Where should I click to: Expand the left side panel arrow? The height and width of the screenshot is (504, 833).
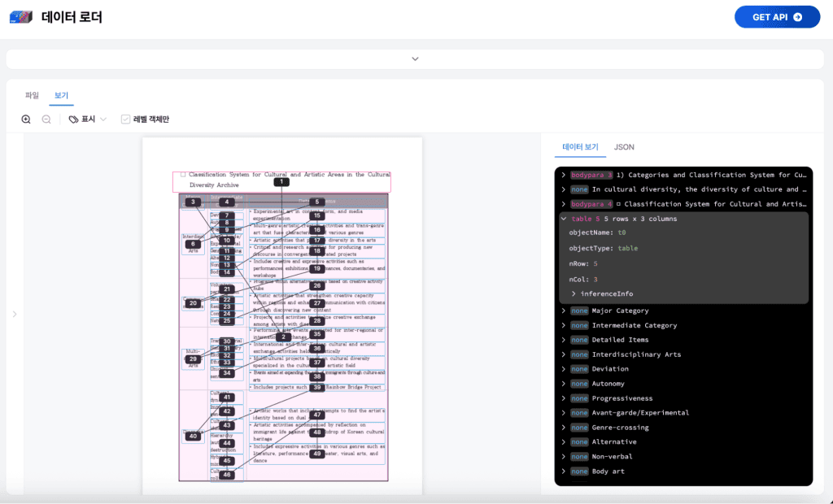(15, 314)
